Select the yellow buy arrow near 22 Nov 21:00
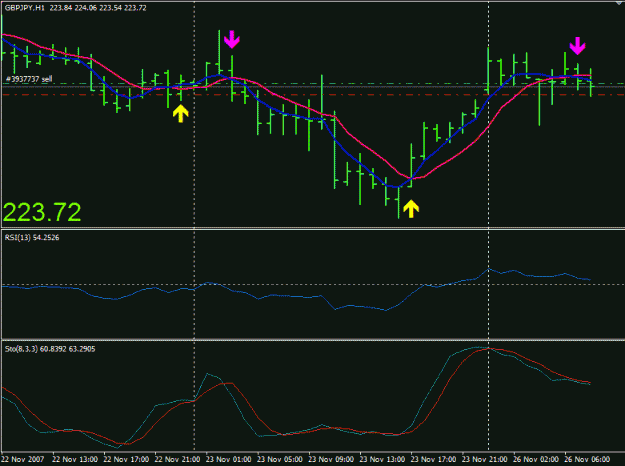This screenshot has width=625, height=466. pyautogui.click(x=181, y=113)
